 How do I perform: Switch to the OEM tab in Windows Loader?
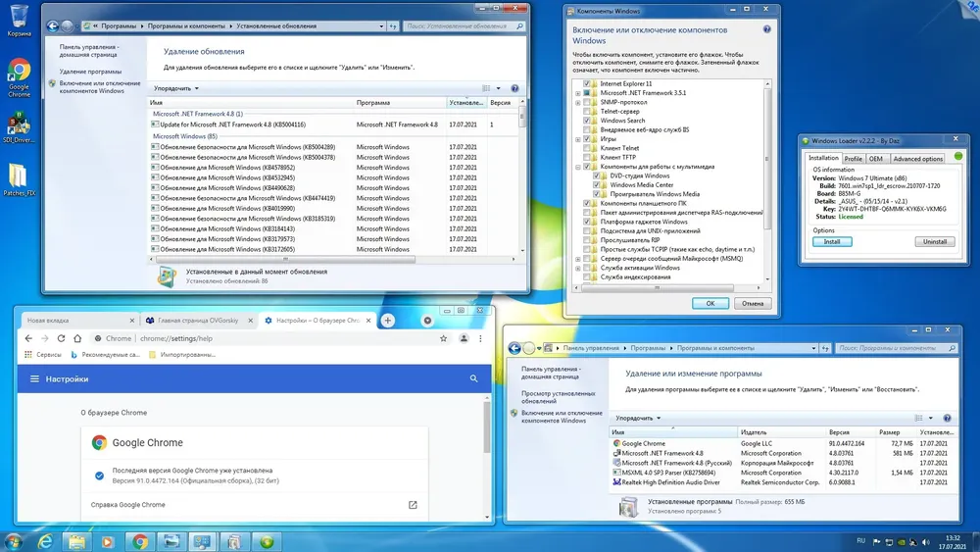click(875, 159)
